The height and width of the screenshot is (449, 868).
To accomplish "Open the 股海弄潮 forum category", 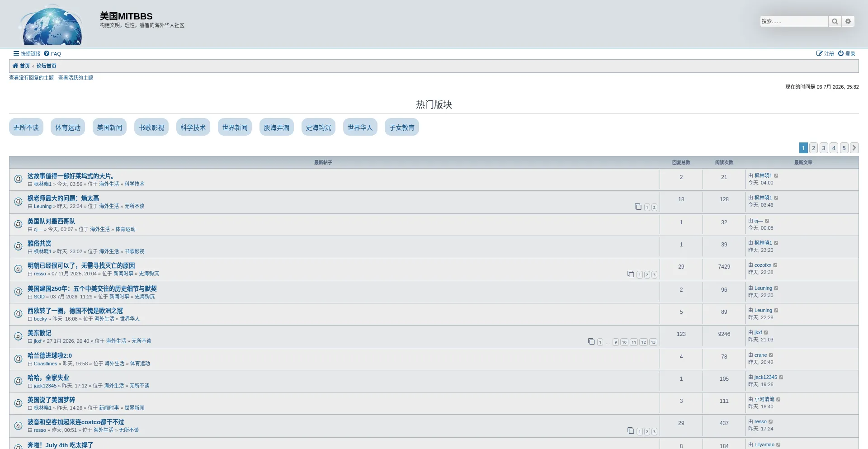I will [277, 128].
